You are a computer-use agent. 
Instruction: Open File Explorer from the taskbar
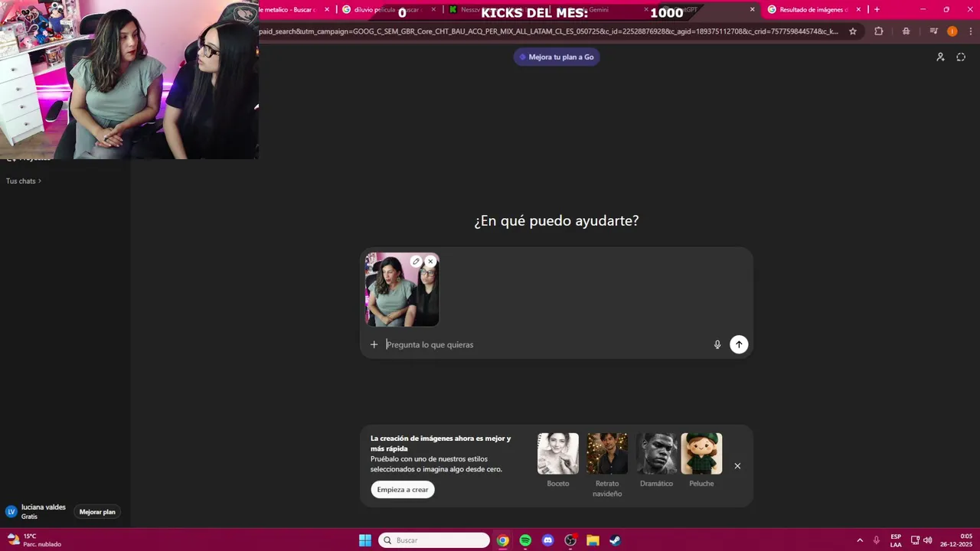click(593, 540)
